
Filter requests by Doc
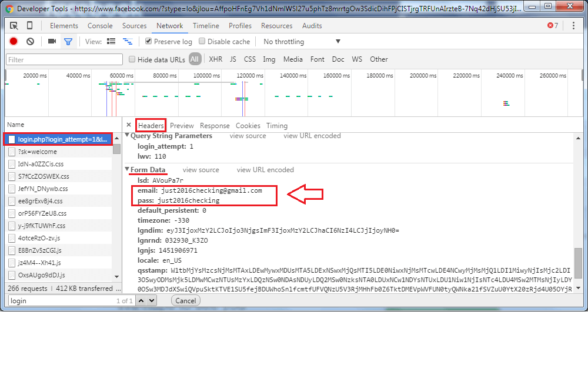click(338, 59)
